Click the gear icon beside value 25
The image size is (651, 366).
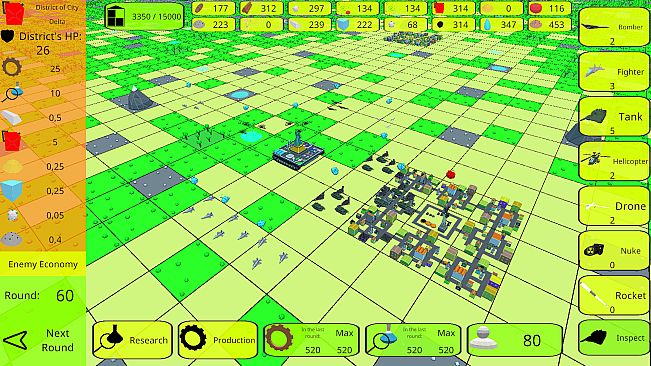coord(12,67)
